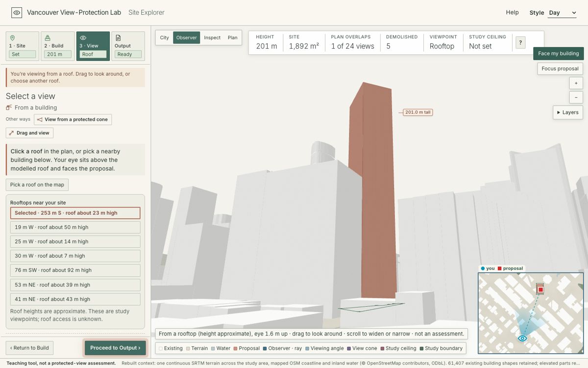The image size is (588, 368).
Task: Click the Terrain legend swatch
Action: pyautogui.click(x=188, y=348)
